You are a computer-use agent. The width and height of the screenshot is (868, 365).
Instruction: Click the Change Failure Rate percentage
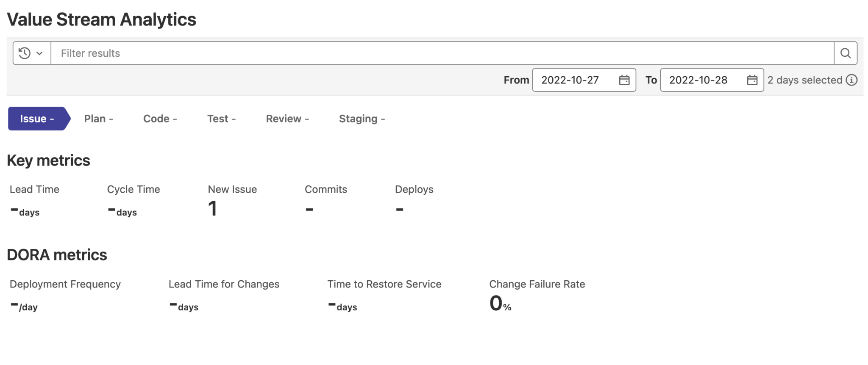[499, 303]
